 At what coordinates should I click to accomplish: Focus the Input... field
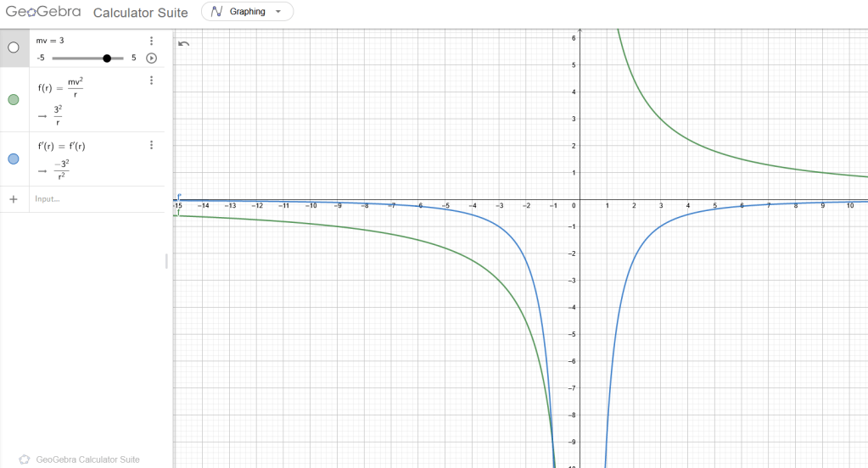point(85,199)
